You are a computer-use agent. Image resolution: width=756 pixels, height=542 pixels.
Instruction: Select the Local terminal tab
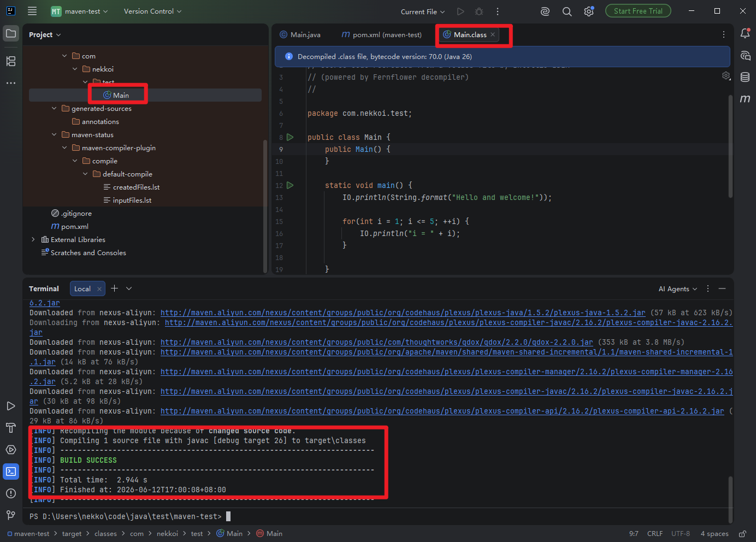(82, 288)
